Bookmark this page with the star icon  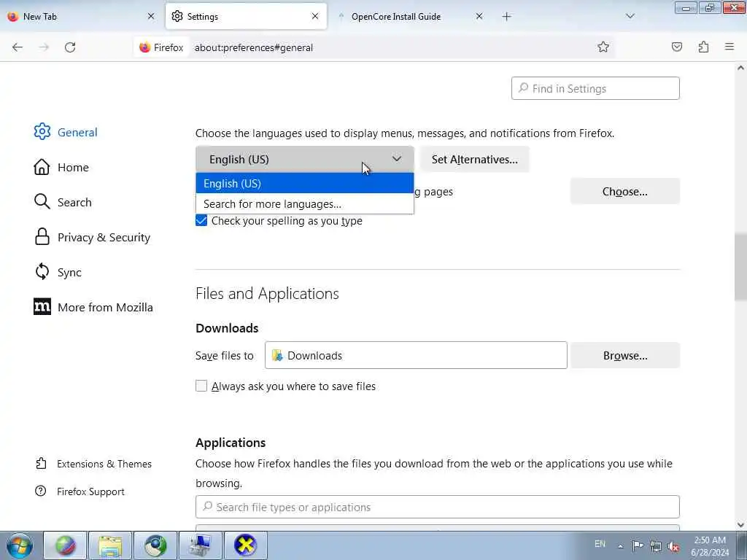(603, 47)
